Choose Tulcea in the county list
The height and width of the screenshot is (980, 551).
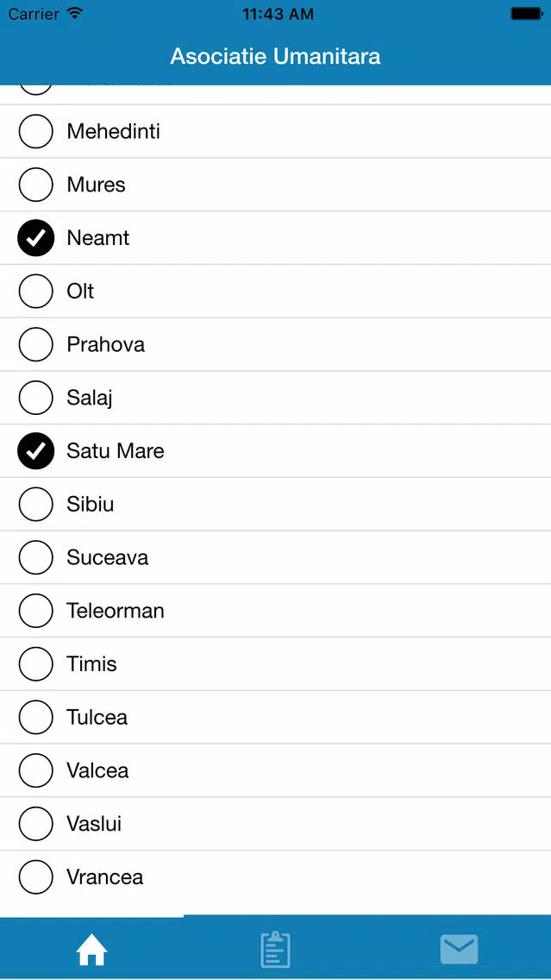[276, 717]
